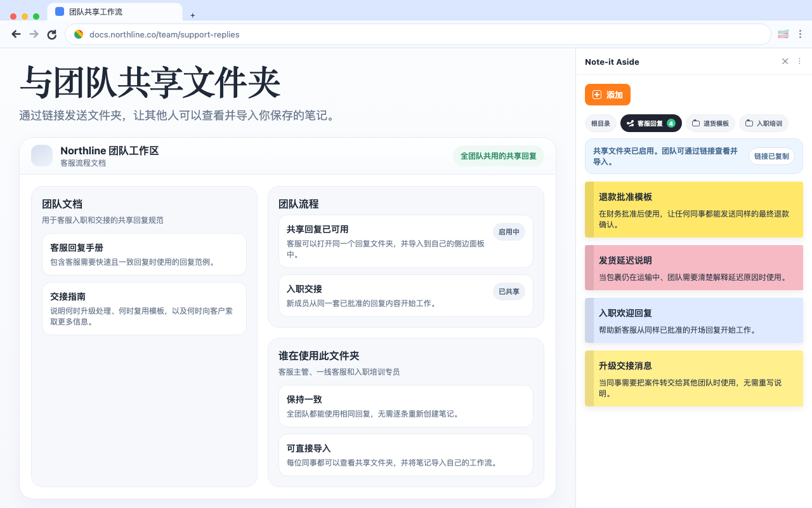Toggle the 已共享 badge on 入职交接
This screenshot has height=508, width=812.
click(509, 291)
